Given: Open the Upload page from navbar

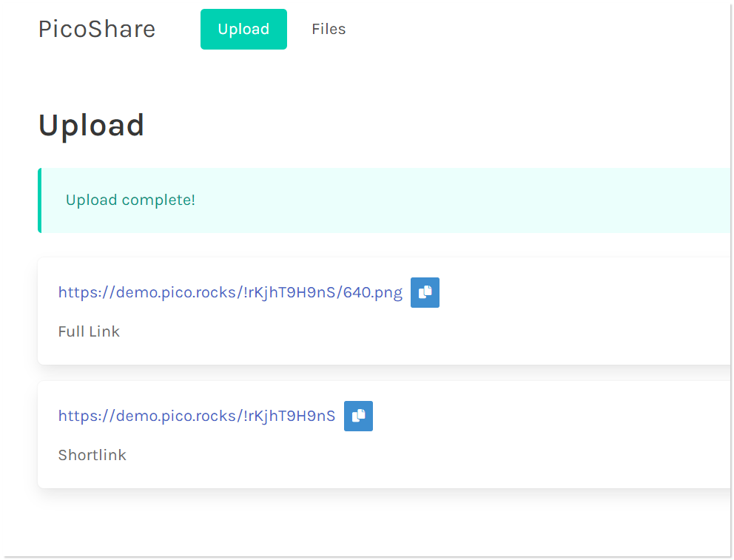Looking at the screenshot, I should click(x=243, y=30).
